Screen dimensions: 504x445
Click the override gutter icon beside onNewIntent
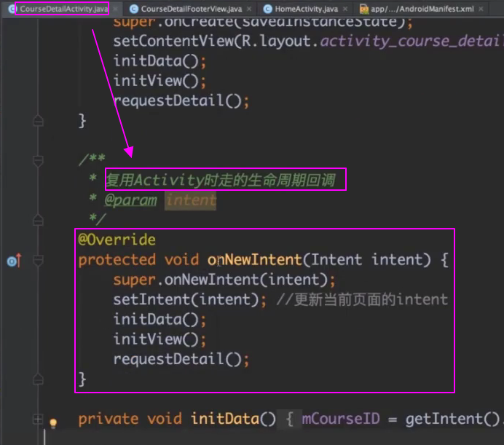tap(14, 261)
